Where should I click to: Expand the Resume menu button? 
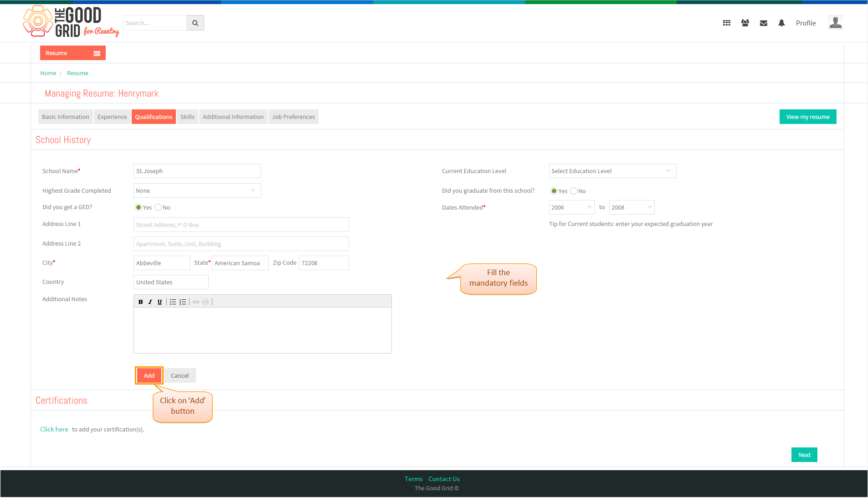(x=73, y=53)
